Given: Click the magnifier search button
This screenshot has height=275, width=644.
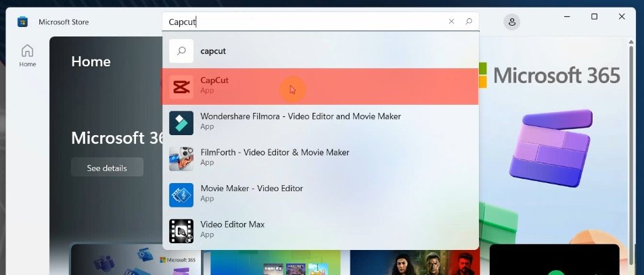Looking at the screenshot, I should tap(469, 22).
